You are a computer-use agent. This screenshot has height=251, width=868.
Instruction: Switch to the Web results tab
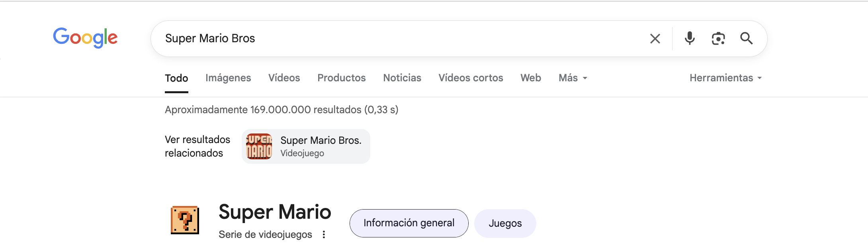tap(531, 78)
